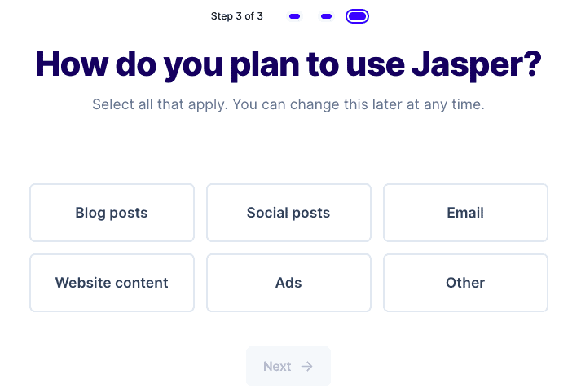Go to the second step indicator dot

327,16
